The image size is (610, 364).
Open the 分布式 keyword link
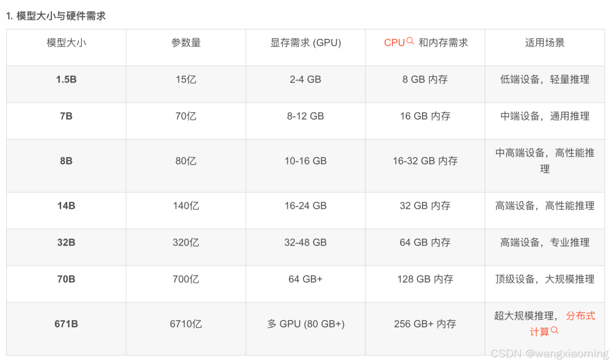(x=581, y=316)
